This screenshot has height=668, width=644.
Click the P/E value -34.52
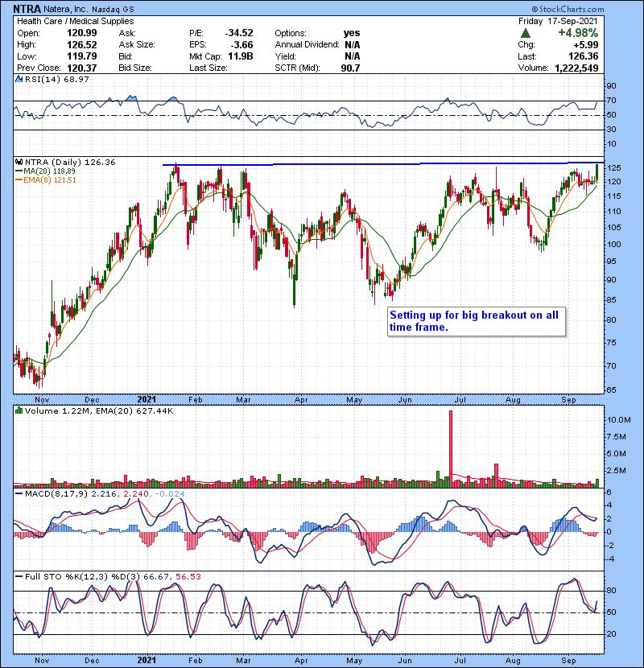(239, 33)
